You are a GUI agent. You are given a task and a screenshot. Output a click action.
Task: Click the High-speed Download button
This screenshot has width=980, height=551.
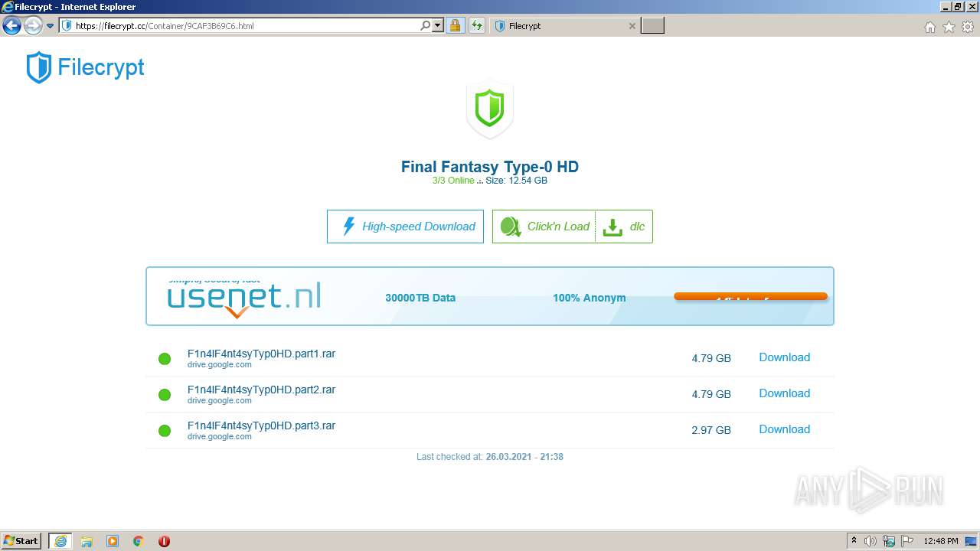pyautogui.click(x=405, y=227)
